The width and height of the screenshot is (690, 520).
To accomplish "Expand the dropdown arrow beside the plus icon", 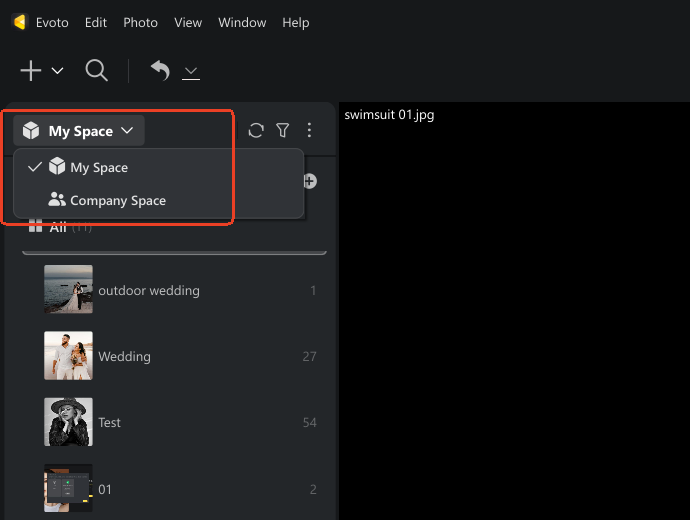I will [57, 71].
